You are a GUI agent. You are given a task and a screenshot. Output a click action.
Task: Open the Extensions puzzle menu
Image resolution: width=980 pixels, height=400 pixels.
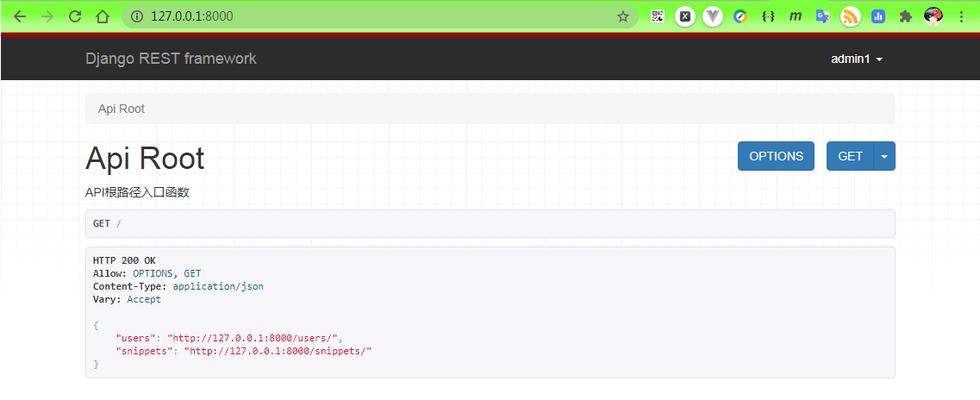coord(906,17)
